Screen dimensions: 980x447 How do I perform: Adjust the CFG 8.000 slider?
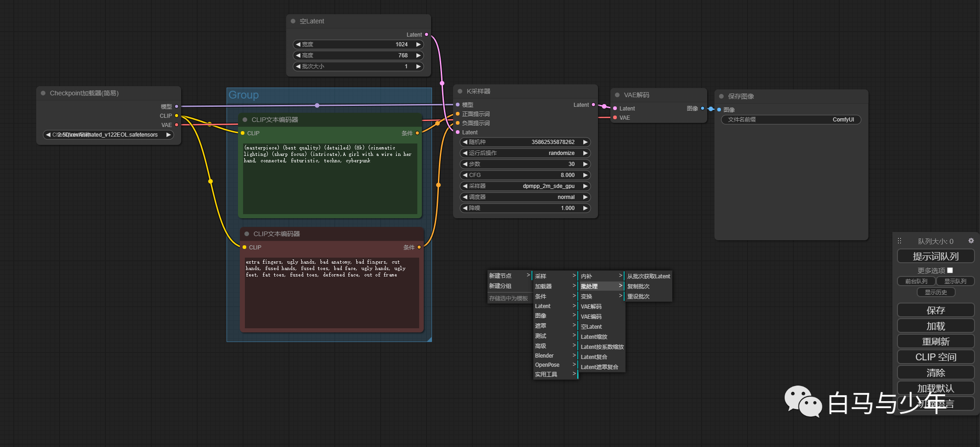coord(525,175)
